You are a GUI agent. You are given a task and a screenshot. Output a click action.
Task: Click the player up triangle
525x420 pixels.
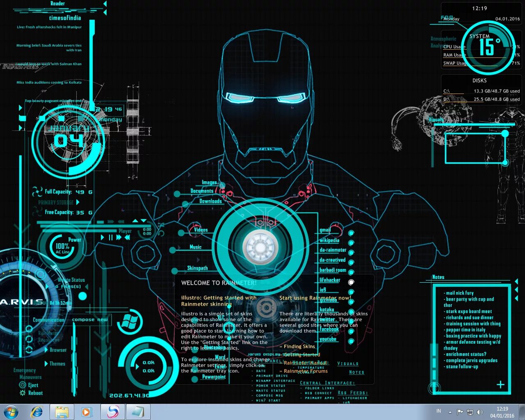click(x=135, y=221)
